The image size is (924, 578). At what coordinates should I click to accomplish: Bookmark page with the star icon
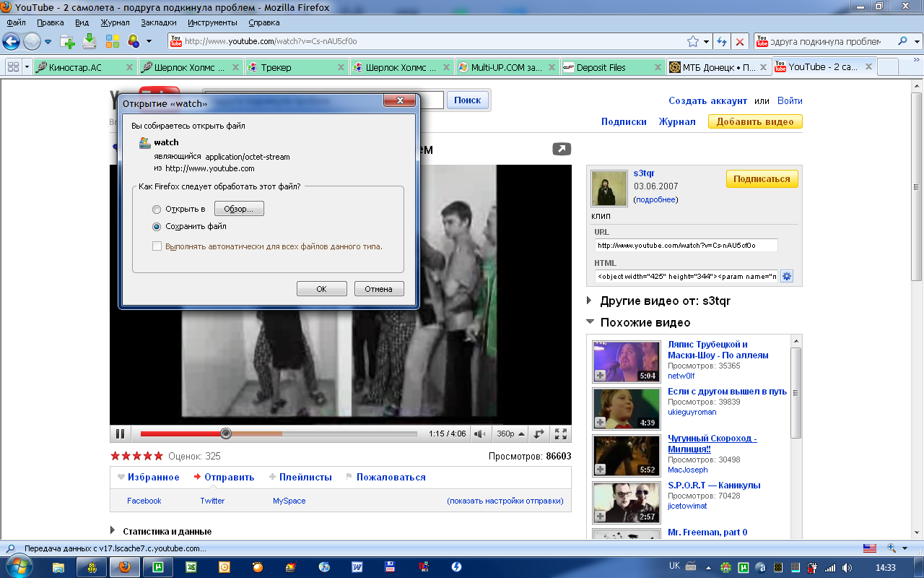click(x=693, y=42)
